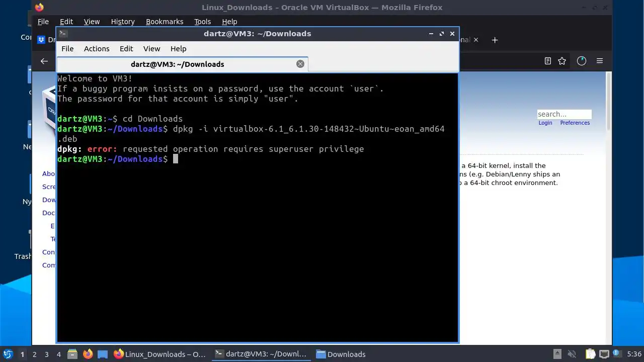Image resolution: width=644 pixels, height=362 pixels.
Task: Click the show desktop panel icon
Action: [103, 354]
